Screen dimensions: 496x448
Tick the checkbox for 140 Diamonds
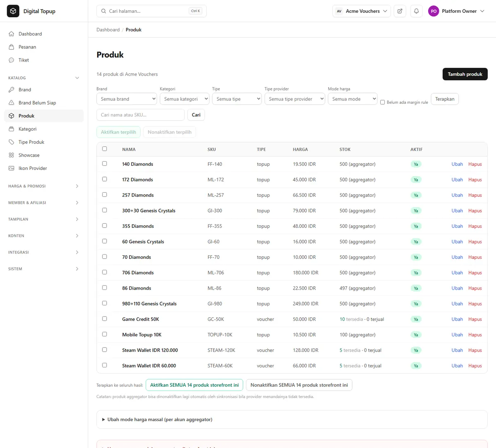tap(105, 164)
